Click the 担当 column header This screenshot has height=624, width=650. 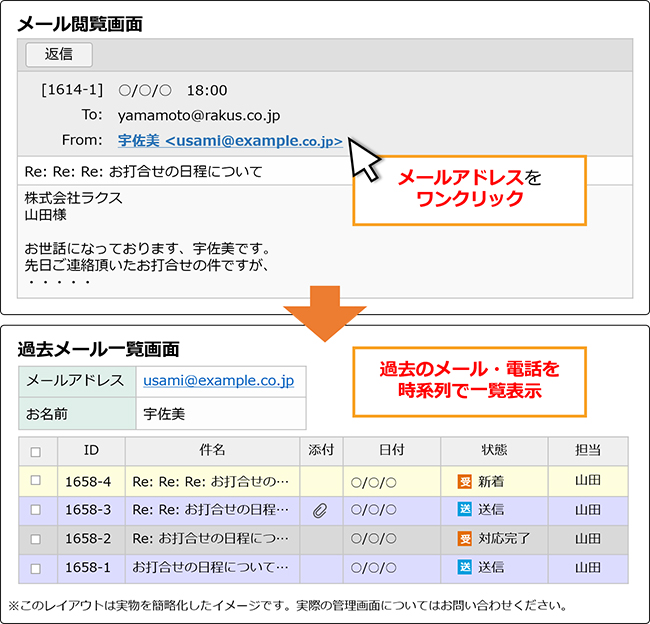click(x=587, y=451)
